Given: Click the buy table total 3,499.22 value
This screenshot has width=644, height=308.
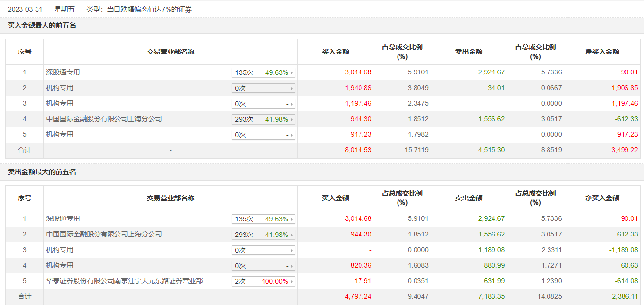Looking at the screenshot, I should [x=624, y=150].
